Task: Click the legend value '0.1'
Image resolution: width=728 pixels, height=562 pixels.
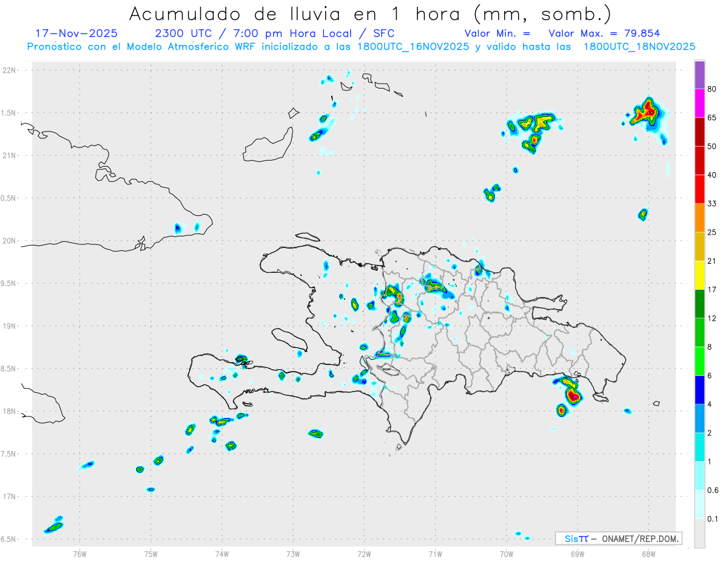Action: pyautogui.click(x=713, y=520)
